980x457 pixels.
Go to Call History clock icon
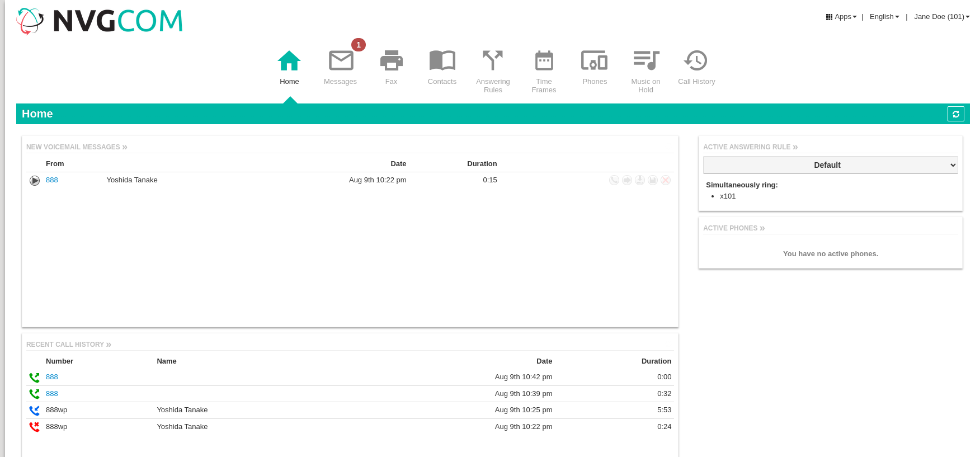[696, 61]
